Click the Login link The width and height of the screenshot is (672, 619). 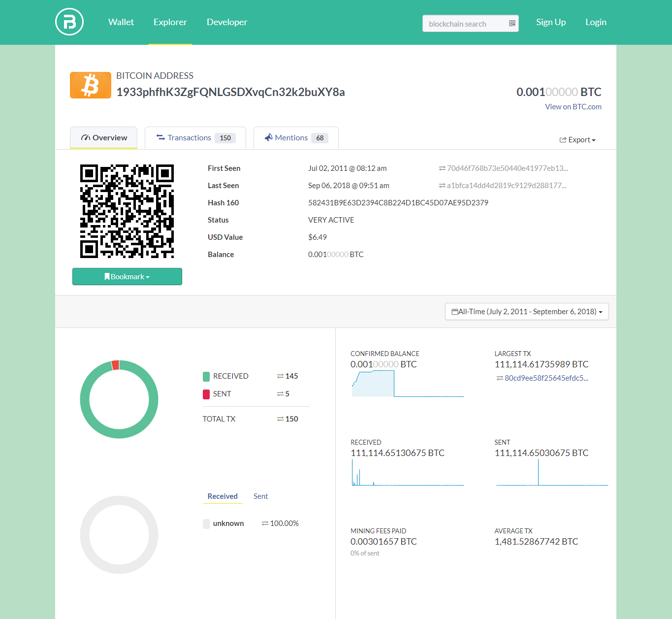point(596,22)
